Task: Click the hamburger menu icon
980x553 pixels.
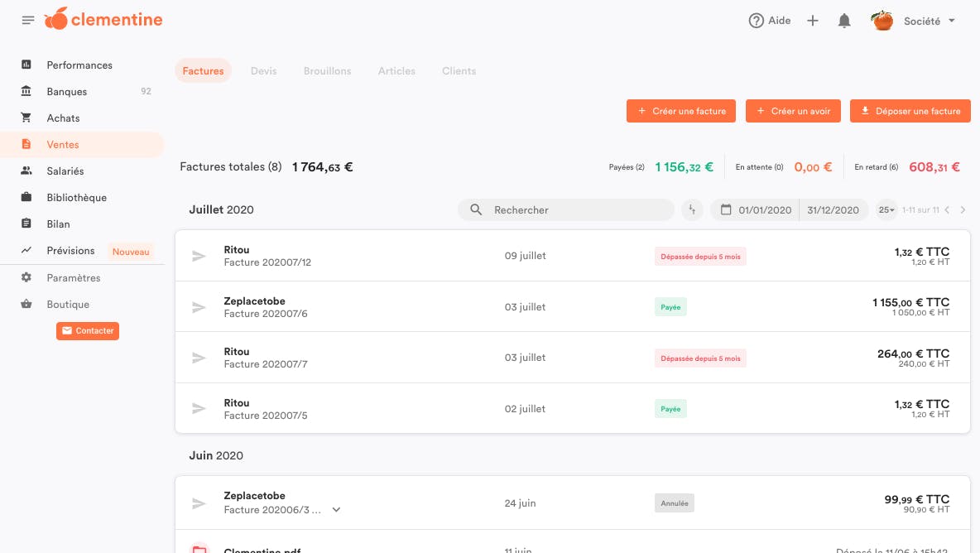Action: [x=28, y=20]
